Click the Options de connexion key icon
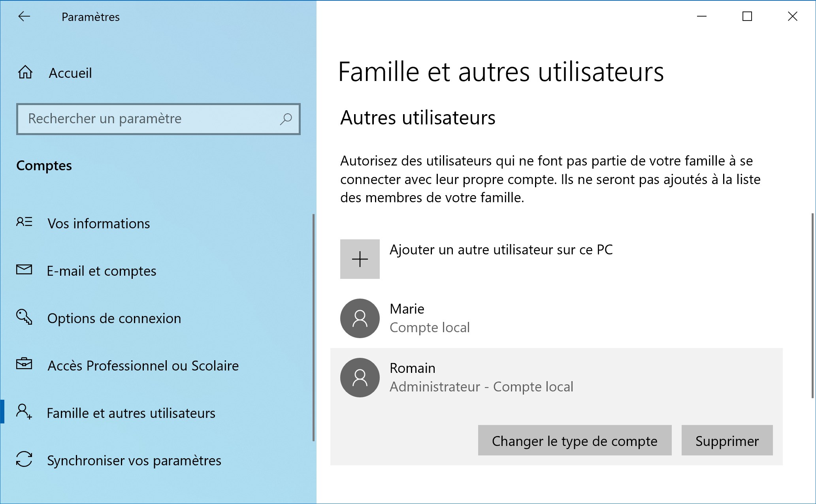This screenshot has height=504, width=816. pos(24,317)
